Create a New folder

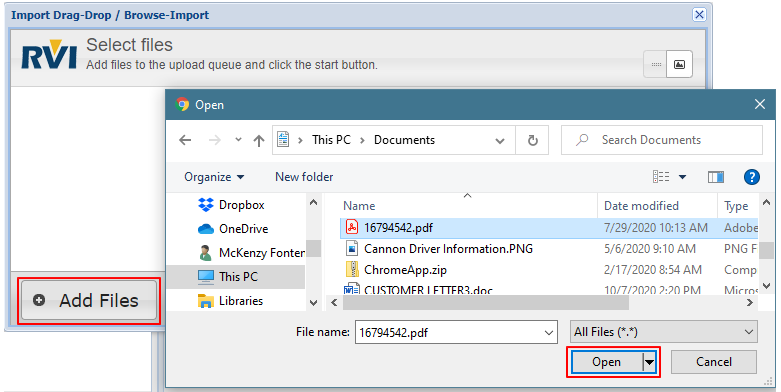[x=304, y=177]
